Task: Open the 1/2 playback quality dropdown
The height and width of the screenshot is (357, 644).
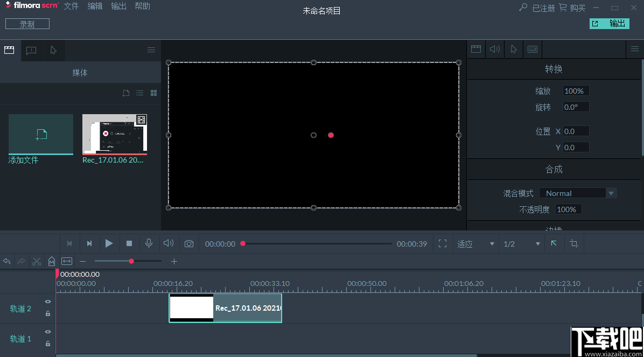Action: pyautogui.click(x=520, y=243)
